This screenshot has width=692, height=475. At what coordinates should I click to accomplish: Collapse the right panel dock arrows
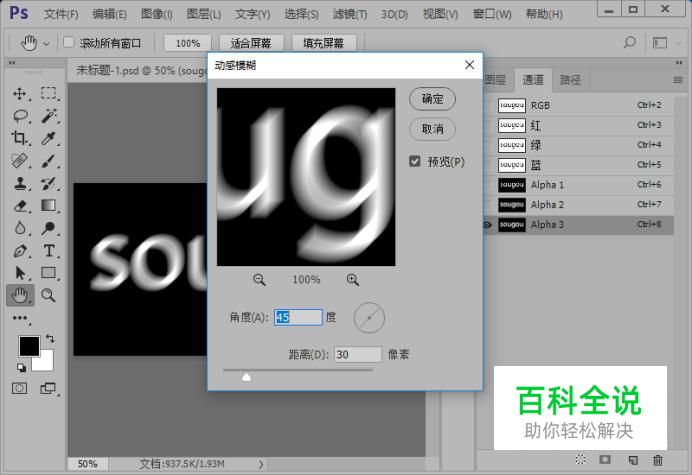coord(679,63)
